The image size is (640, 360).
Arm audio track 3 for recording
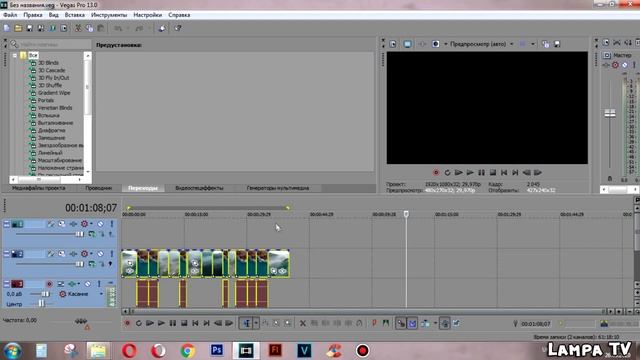[x=49, y=284]
